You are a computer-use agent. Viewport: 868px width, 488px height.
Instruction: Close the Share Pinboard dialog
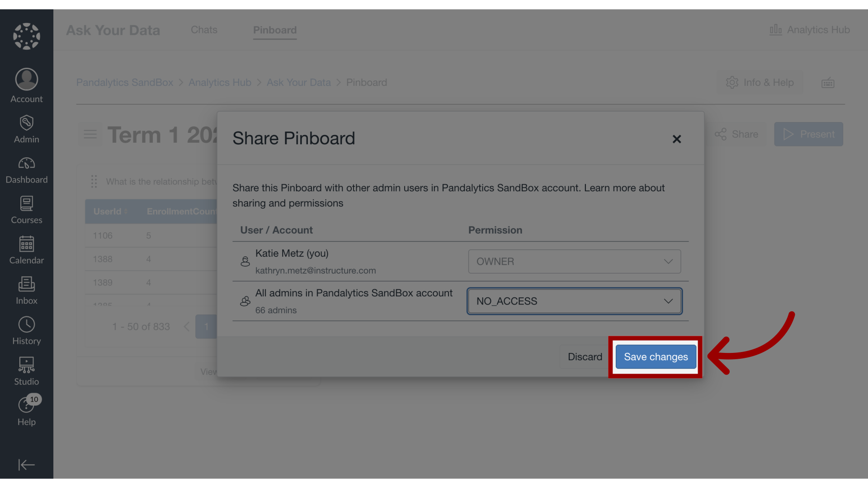(x=676, y=139)
